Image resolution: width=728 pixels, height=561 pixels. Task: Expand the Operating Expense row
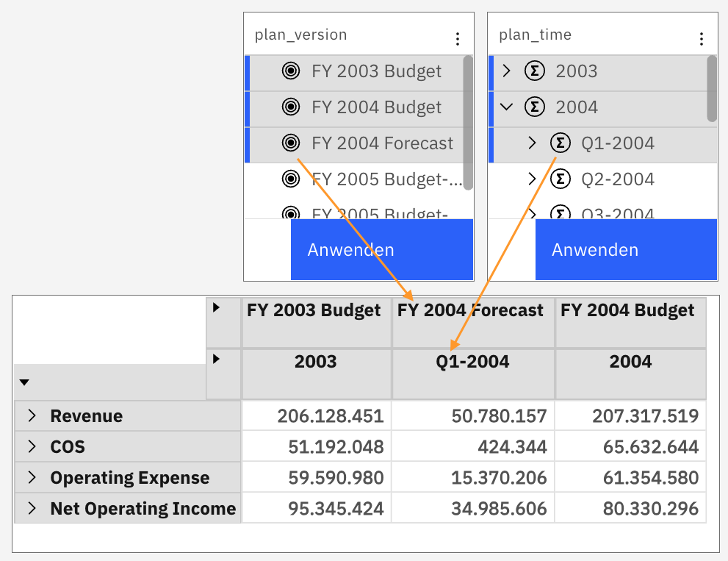click(32, 478)
